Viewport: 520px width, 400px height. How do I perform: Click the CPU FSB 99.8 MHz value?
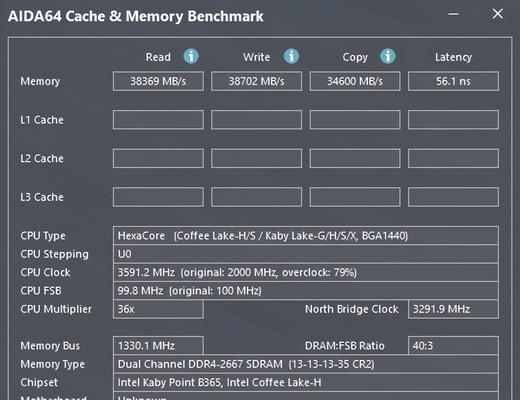tap(306, 291)
